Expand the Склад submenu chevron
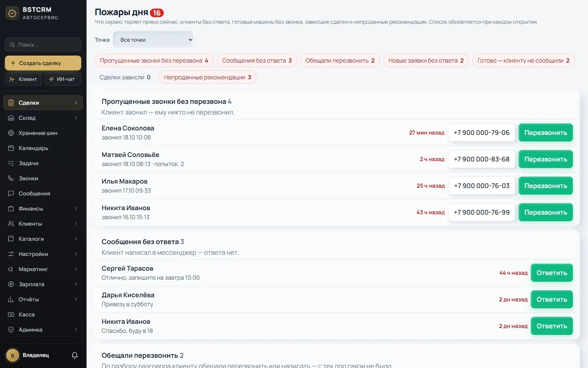Viewport: 588px width, 368px height. [x=76, y=118]
